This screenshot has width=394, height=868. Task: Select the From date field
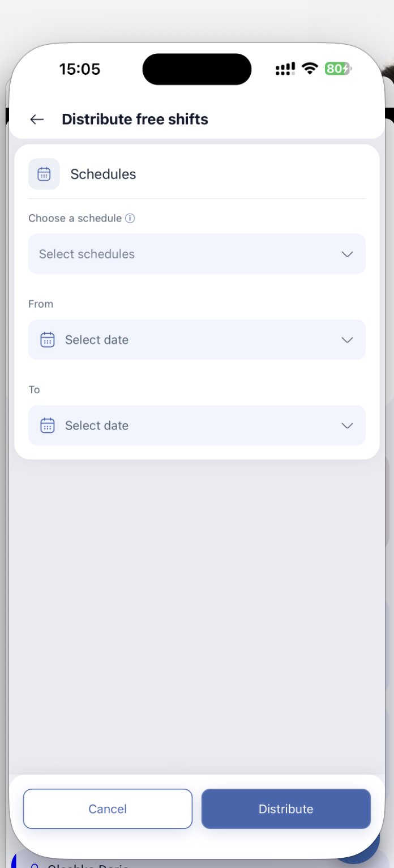(197, 339)
